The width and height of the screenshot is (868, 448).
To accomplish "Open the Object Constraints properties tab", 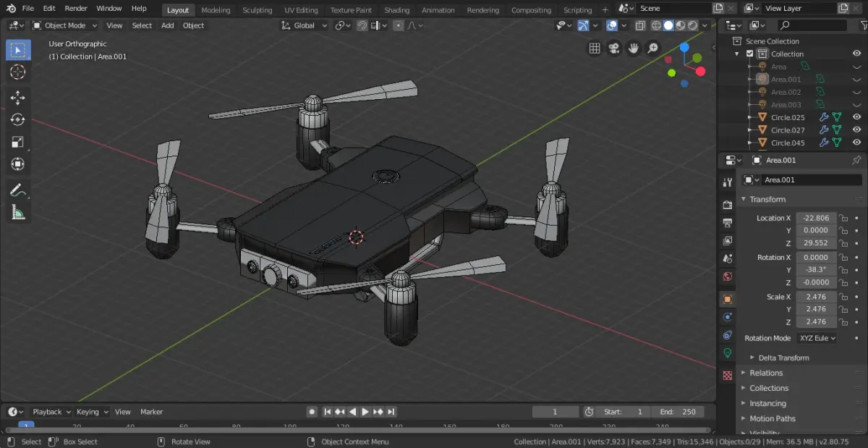I will (x=728, y=335).
